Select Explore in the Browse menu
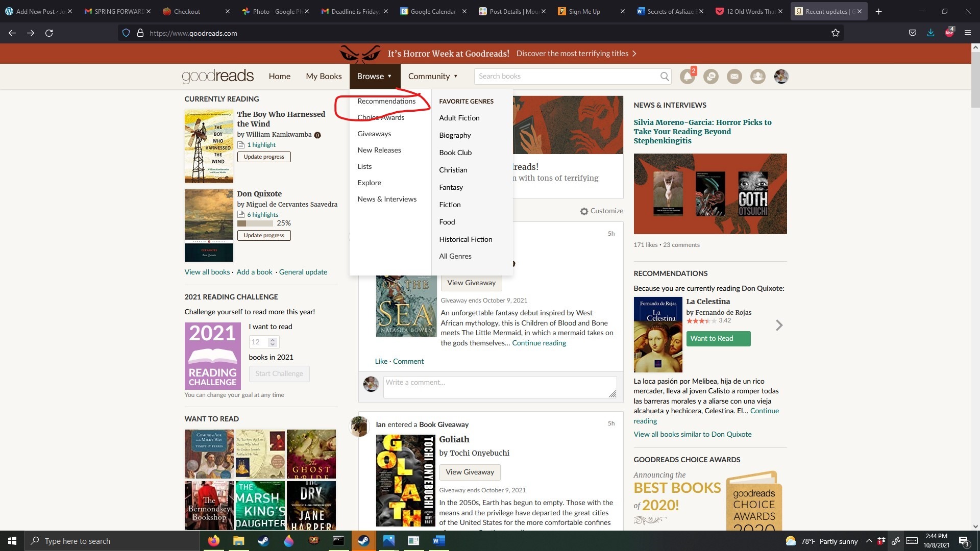 point(369,183)
